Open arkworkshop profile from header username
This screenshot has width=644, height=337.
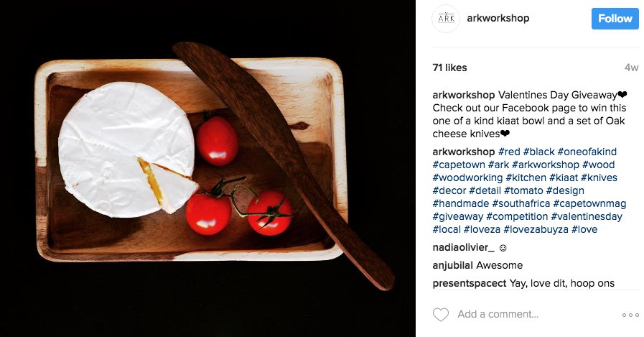498,18
